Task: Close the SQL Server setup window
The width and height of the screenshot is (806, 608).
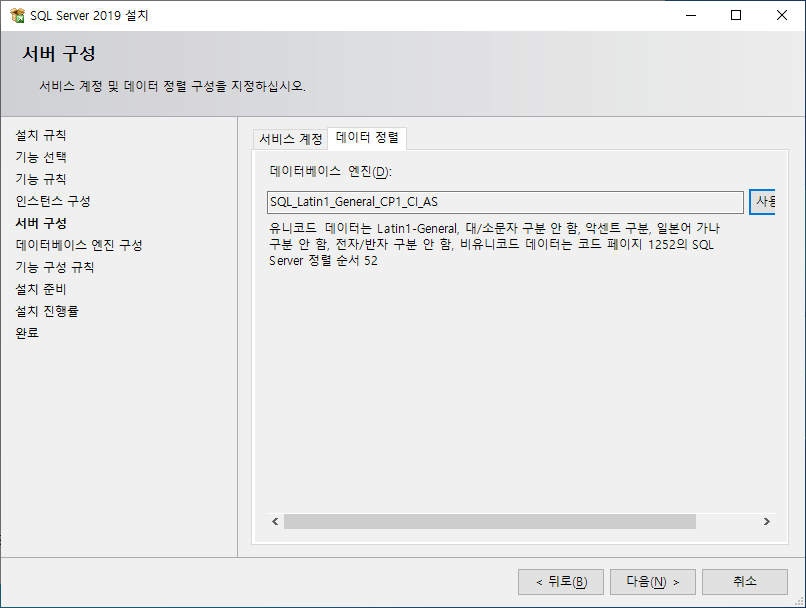Action: click(782, 15)
